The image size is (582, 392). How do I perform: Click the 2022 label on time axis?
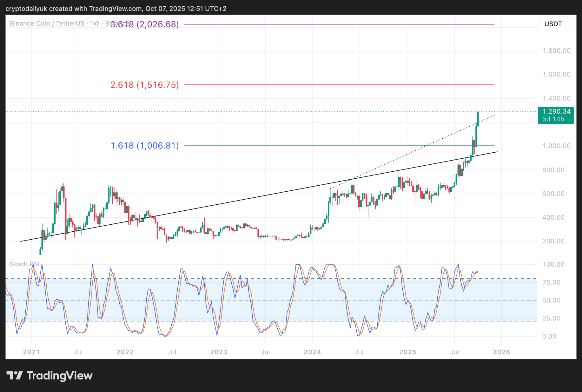125,352
